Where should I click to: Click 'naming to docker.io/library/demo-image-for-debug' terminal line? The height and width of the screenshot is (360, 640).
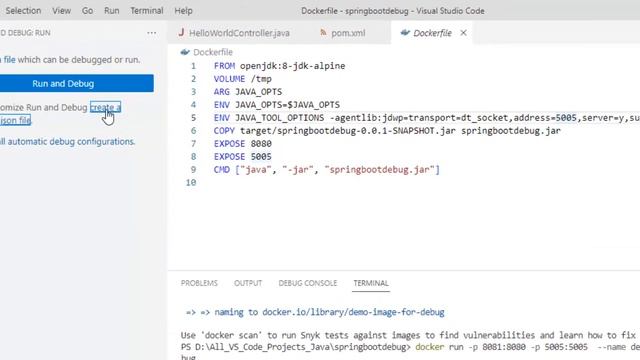329,312
